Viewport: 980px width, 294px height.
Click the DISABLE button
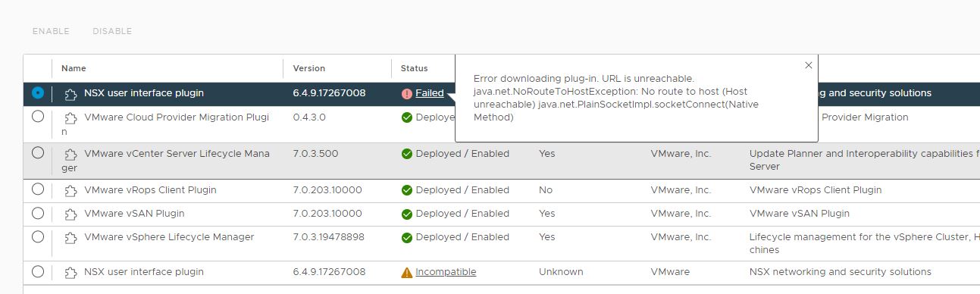(x=112, y=31)
